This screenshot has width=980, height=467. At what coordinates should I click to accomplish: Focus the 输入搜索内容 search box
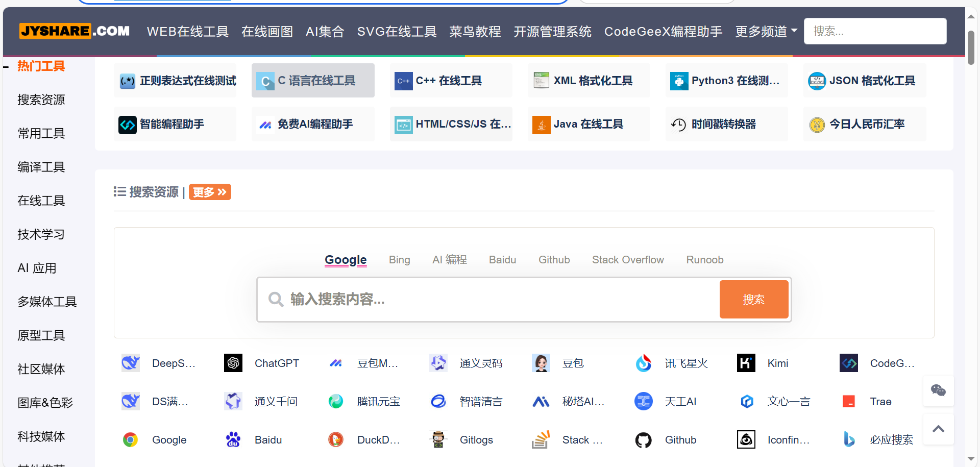[489, 299]
